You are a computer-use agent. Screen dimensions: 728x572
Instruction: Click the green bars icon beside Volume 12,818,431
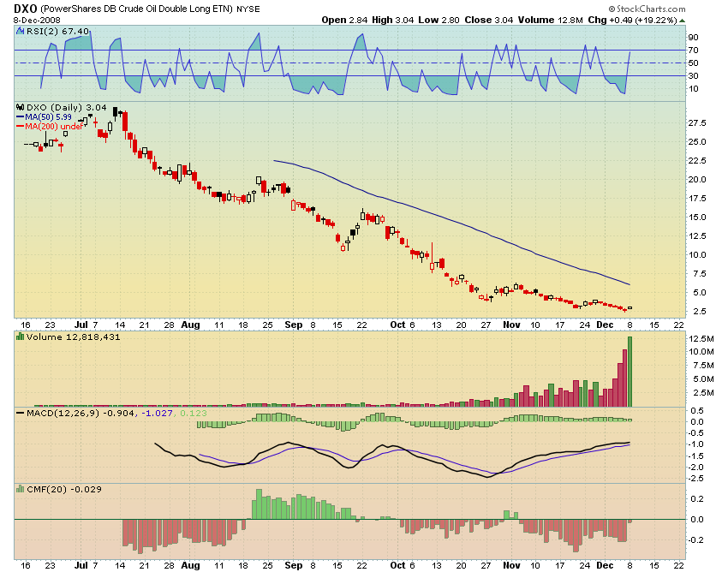20,337
